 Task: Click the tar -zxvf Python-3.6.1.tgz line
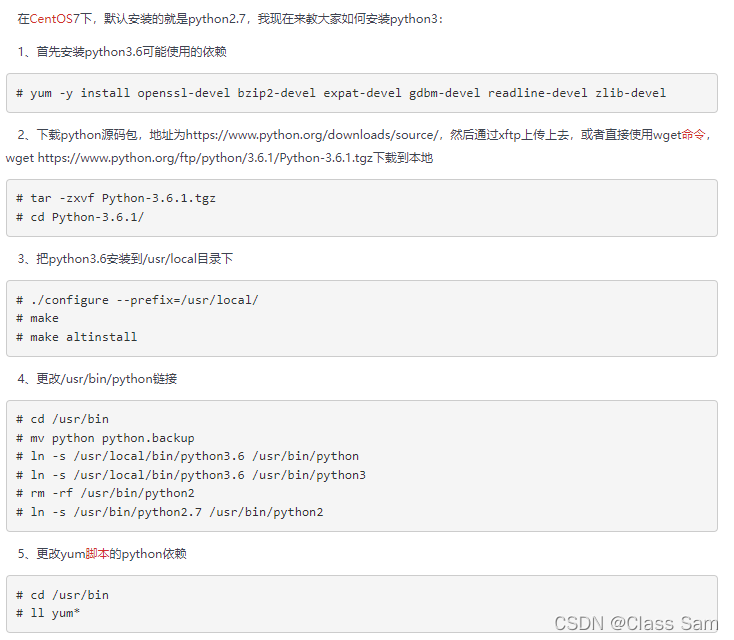(x=116, y=199)
